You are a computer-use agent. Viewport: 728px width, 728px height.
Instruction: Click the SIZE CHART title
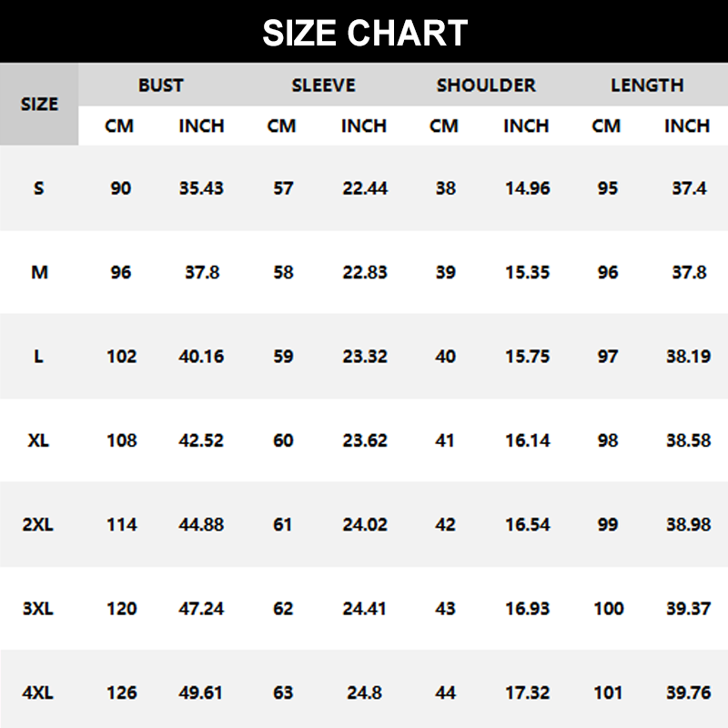[364, 33]
